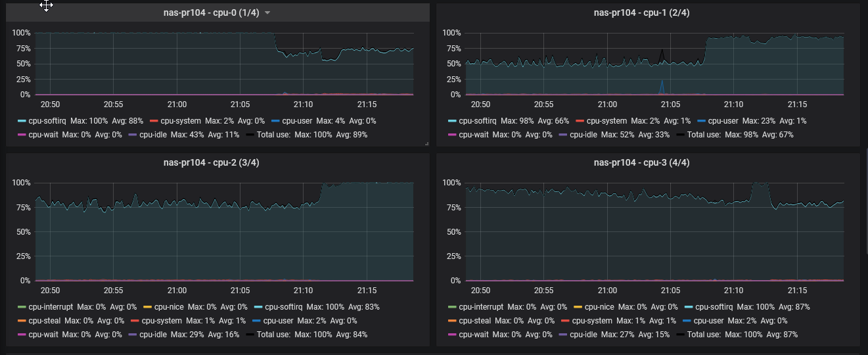Click the nas-pr104 cpu-0 (1/4) title text
The image size is (868, 355).
click(212, 12)
